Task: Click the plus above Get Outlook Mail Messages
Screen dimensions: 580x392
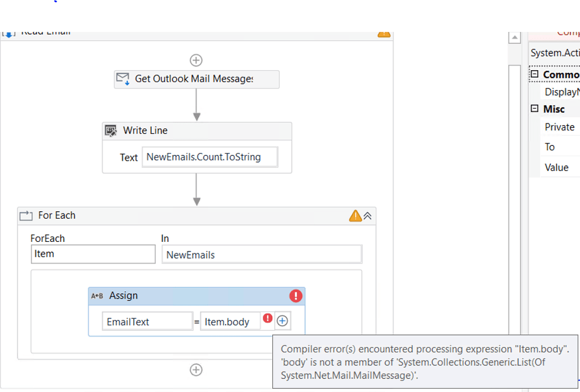Action: 196,60
